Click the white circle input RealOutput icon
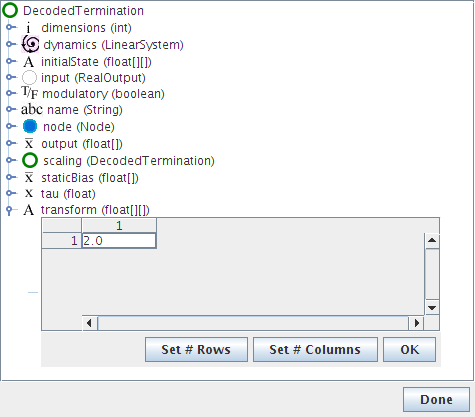Screen dimensions: 475x417 [29, 78]
